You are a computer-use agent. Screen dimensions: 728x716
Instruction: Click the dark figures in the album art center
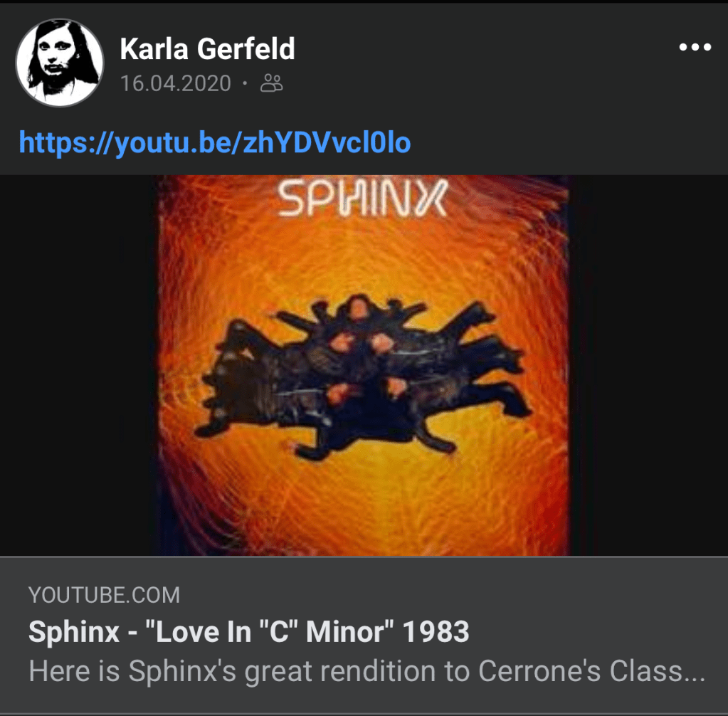pyautogui.click(x=363, y=376)
